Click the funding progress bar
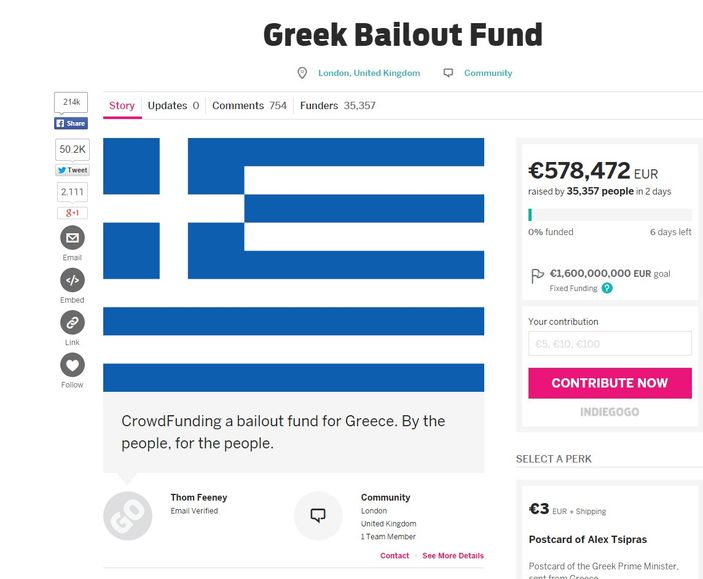703x579 pixels. [609, 215]
